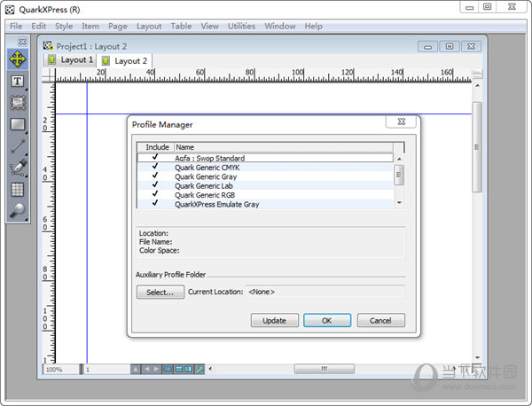Go to next page with right arrow
The height and width of the screenshot is (406, 532).
click(x=156, y=369)
